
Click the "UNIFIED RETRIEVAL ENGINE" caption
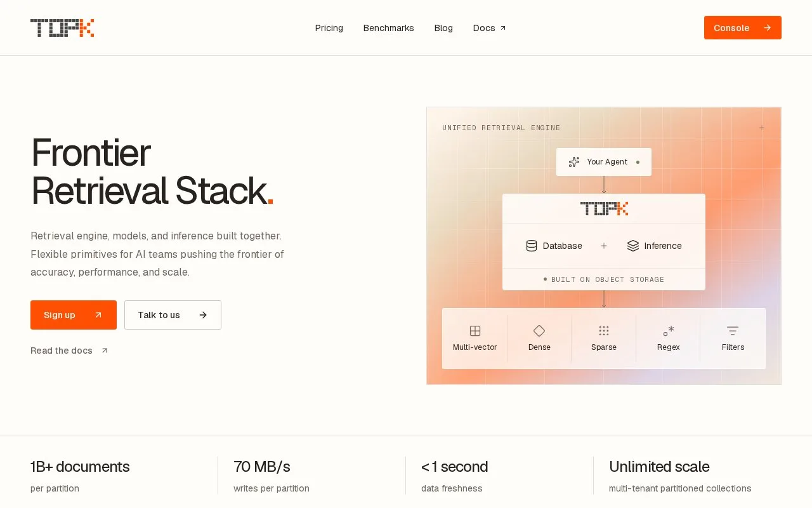(x=501, y=128)
